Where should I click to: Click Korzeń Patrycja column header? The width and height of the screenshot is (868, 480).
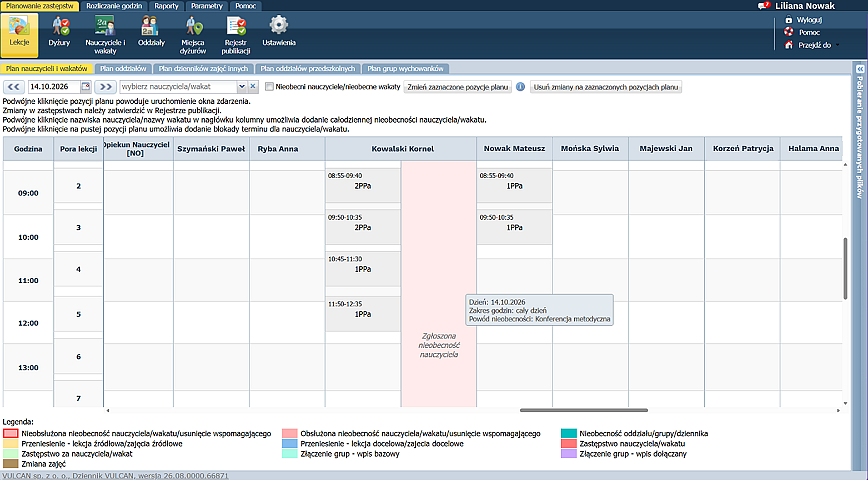[742, 148]
